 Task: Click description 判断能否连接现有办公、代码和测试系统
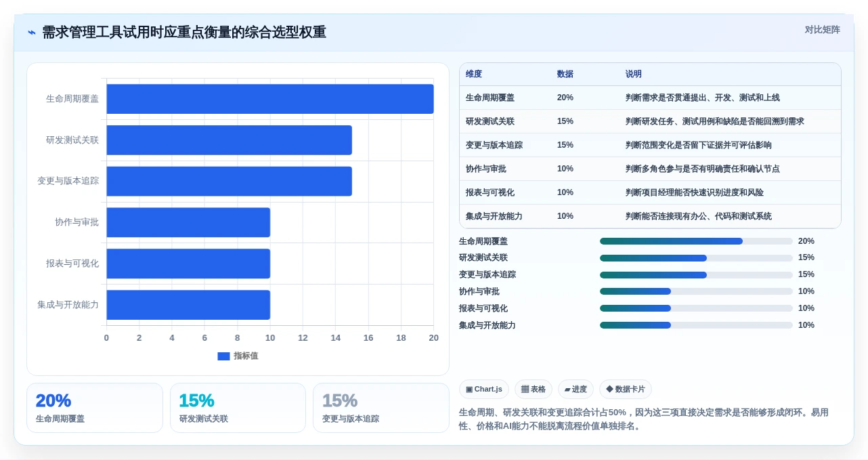tap(699, 216)
